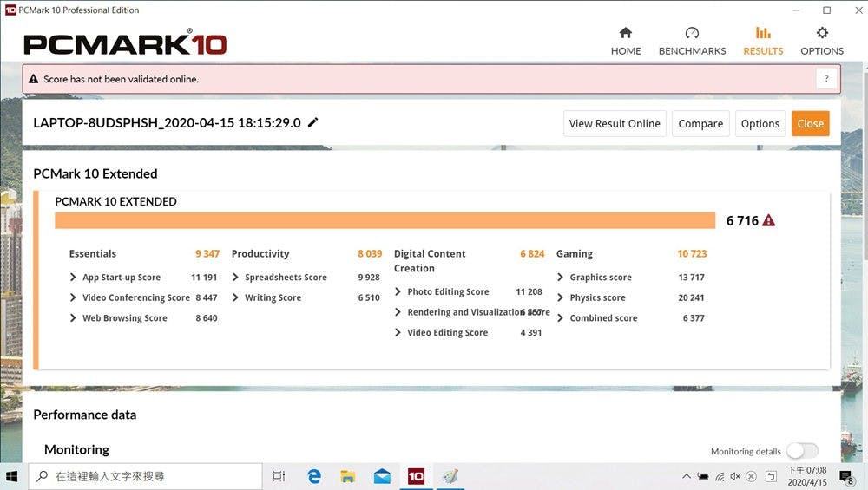868x490 pixels.
Task: Click the PCMark 10 taskbar icon
Action: [416, 476]
